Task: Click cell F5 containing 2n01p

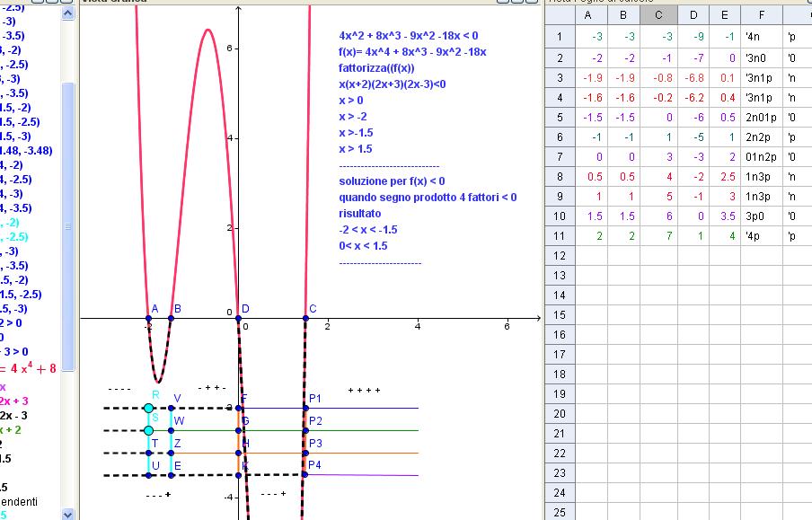Action: coord(762,117)
